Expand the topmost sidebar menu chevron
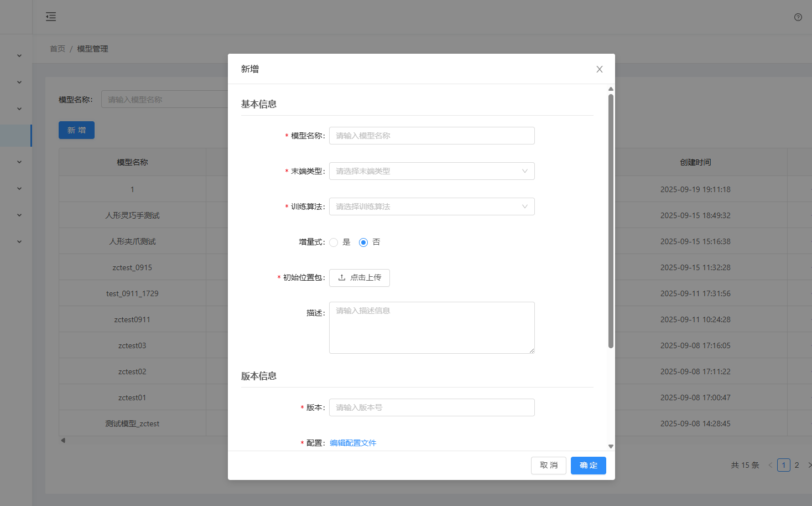The image size is (812, 506). point(18,55)
